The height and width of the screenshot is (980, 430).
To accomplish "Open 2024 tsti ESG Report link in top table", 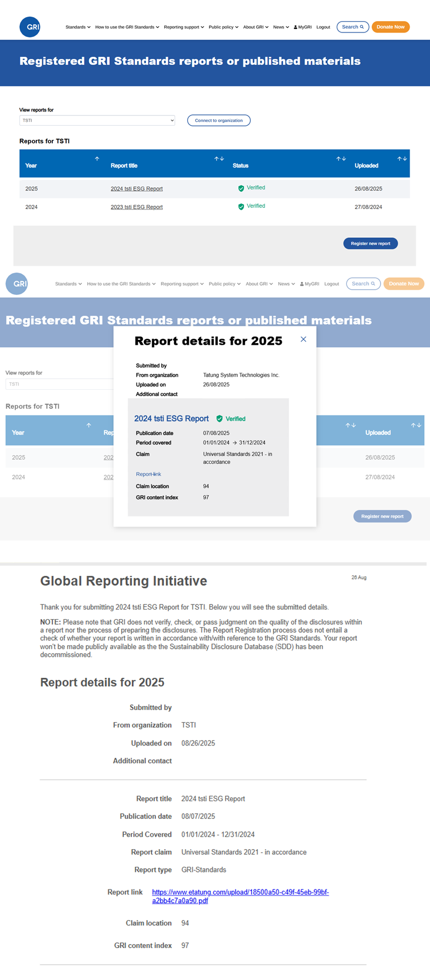I will click(x=137, y=188).
